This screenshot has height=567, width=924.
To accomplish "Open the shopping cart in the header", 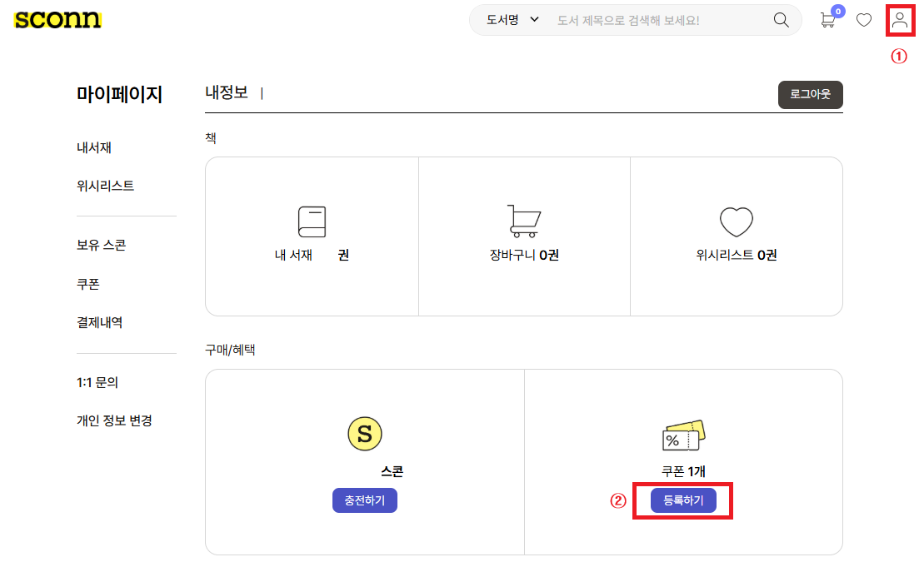I will 827,20.
